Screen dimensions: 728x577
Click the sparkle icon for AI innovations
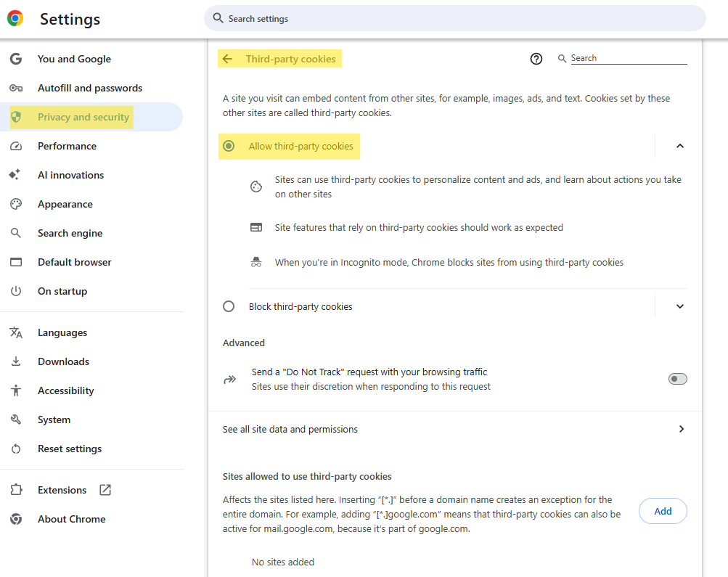tap(15, 174)
